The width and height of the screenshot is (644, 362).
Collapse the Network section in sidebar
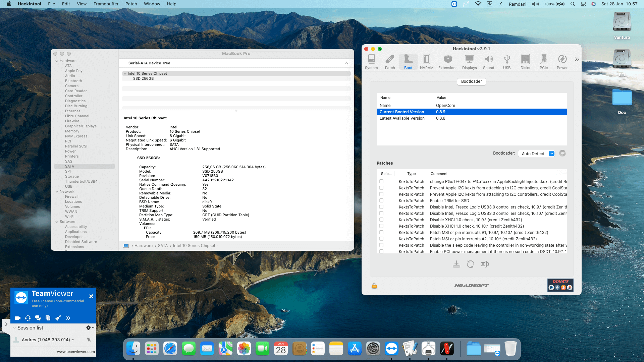[x=57, y=191]
